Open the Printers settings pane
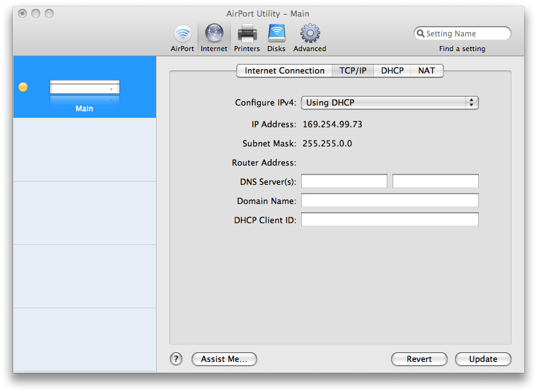 pos(247,38)
